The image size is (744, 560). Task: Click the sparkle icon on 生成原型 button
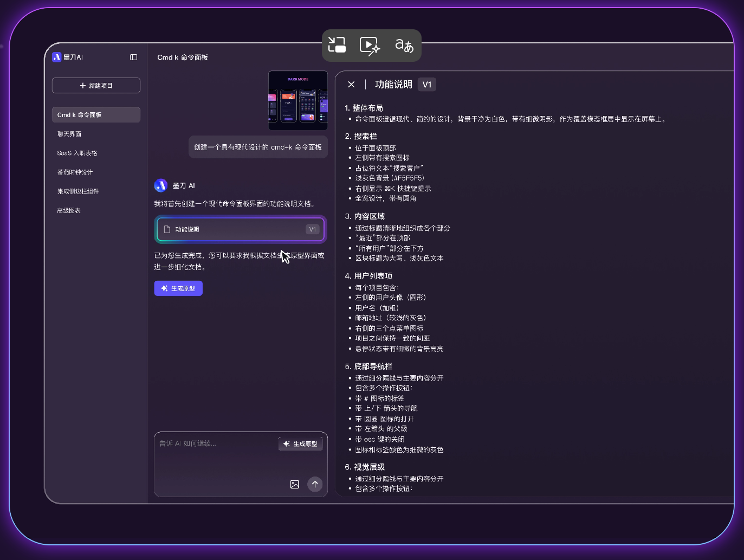coord(164,288)
